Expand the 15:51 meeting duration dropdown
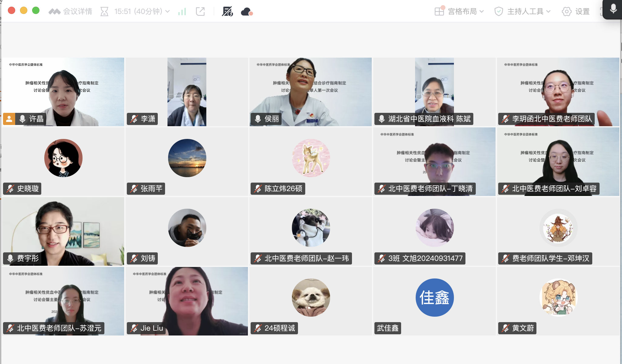The height and width of the screenshot is (364, 622). pyautogui.click(x=142, y=12)
